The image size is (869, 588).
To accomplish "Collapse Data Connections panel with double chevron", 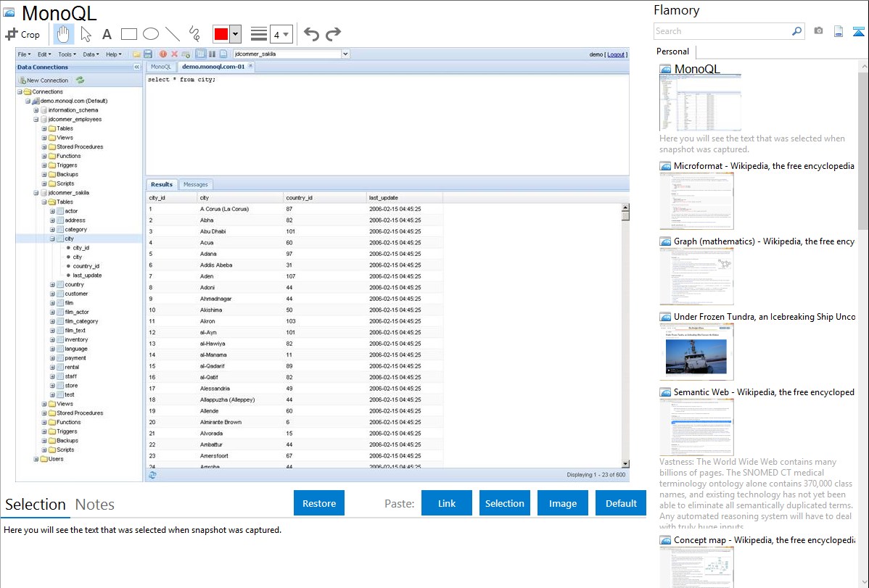I will pyautogui.click(x=136, y=67).
